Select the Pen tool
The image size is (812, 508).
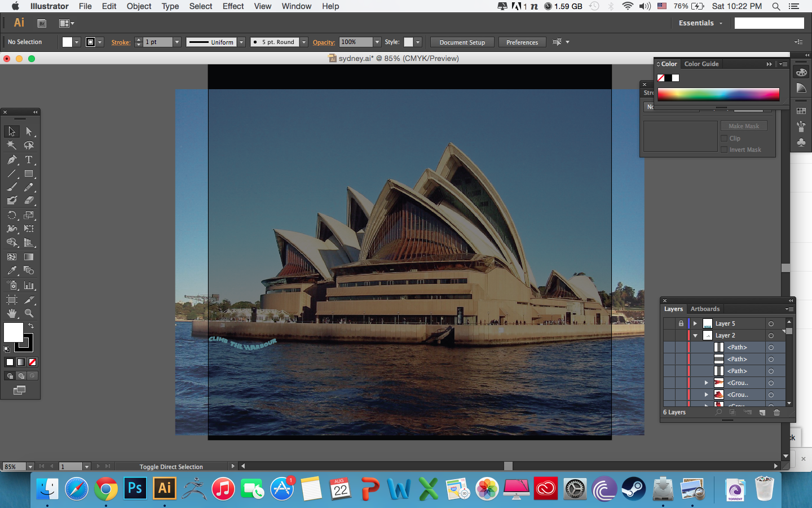point(12,160)
